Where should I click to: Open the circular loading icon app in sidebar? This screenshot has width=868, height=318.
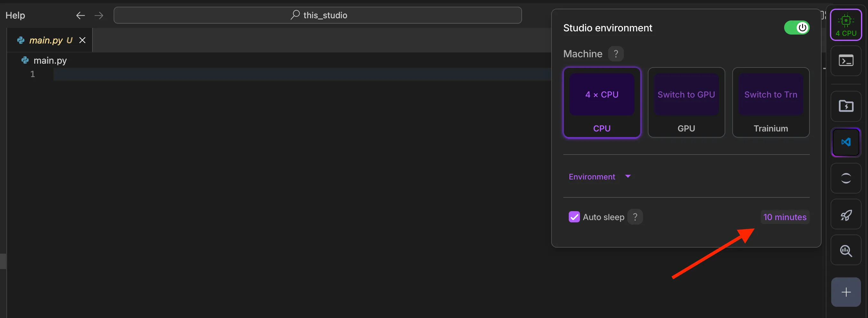click(x=846, y=178)
